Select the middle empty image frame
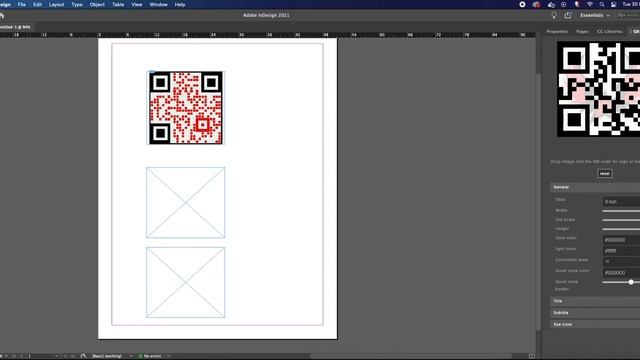 [186, 202]
